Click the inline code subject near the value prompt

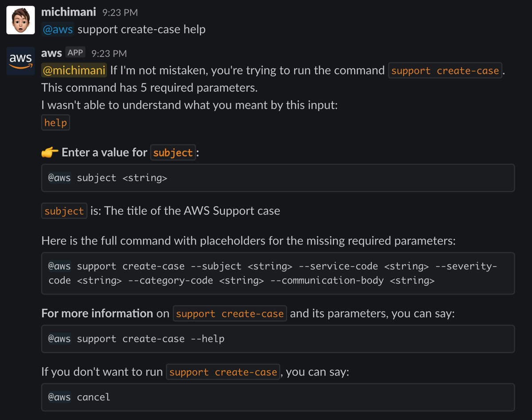click(173, 152)
